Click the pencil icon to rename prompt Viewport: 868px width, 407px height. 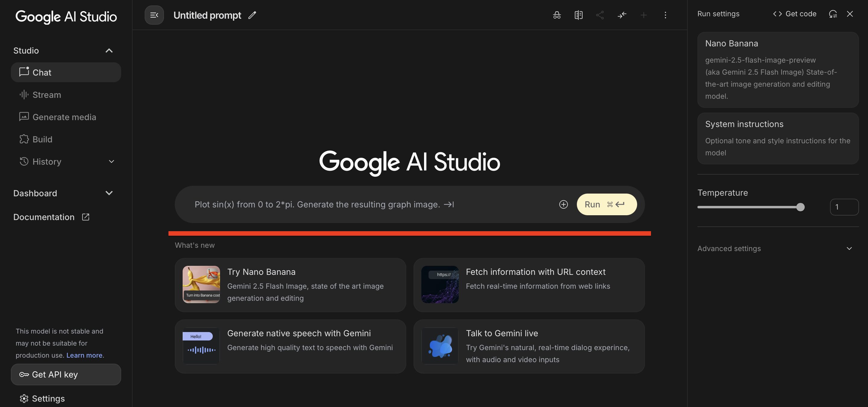252,15
